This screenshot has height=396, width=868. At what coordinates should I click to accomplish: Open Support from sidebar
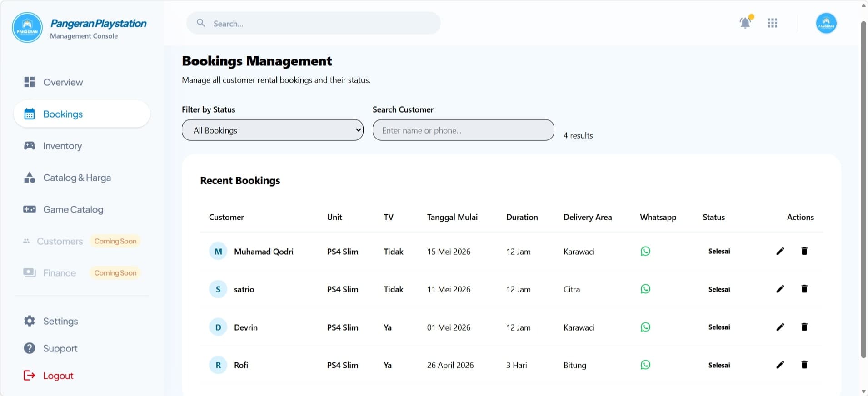point(82,348)
